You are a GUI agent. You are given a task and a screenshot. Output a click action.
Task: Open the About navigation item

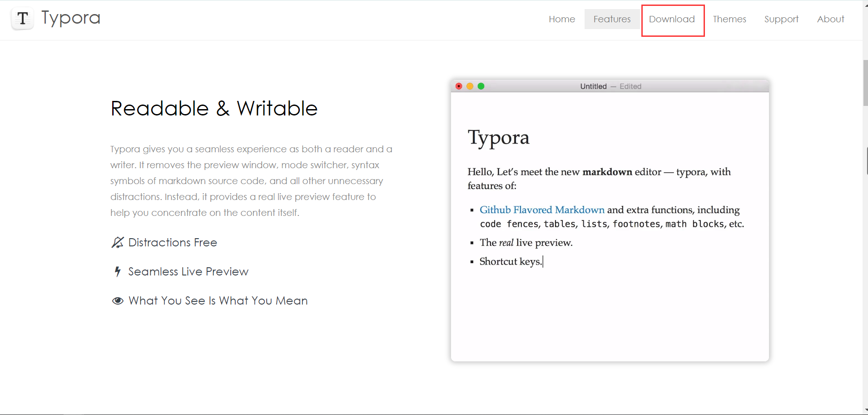pos(831,19)
